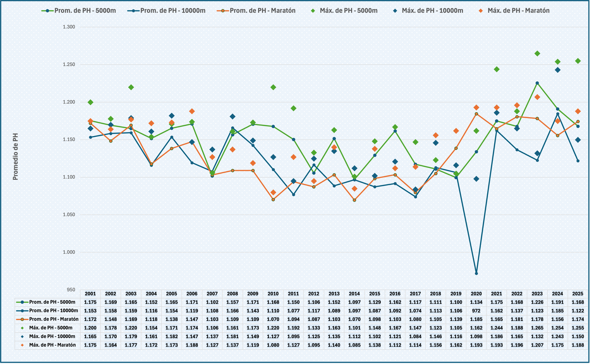
Task: Click the 2001 year header in the data table
Action: coord(90,294)
